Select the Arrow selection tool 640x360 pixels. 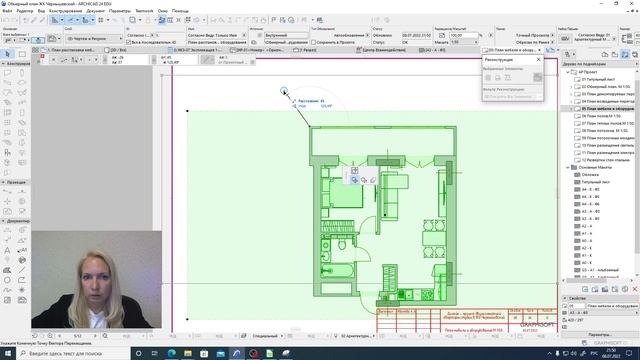pos(7,54)
